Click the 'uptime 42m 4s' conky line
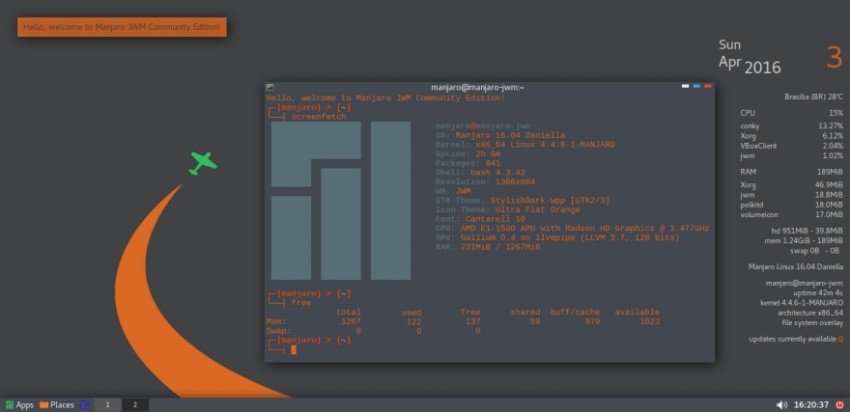The height and width of the screenshot is (412, 850). tap(818, 293)
